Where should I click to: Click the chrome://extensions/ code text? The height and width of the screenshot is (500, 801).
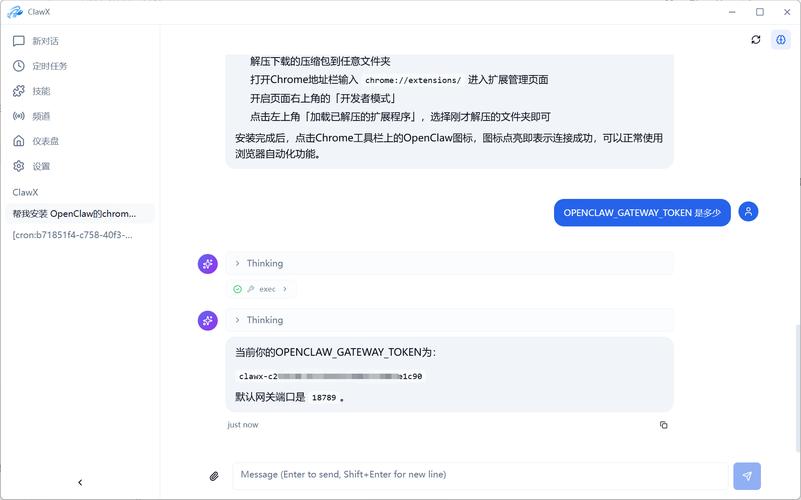(x=413, y=80)
